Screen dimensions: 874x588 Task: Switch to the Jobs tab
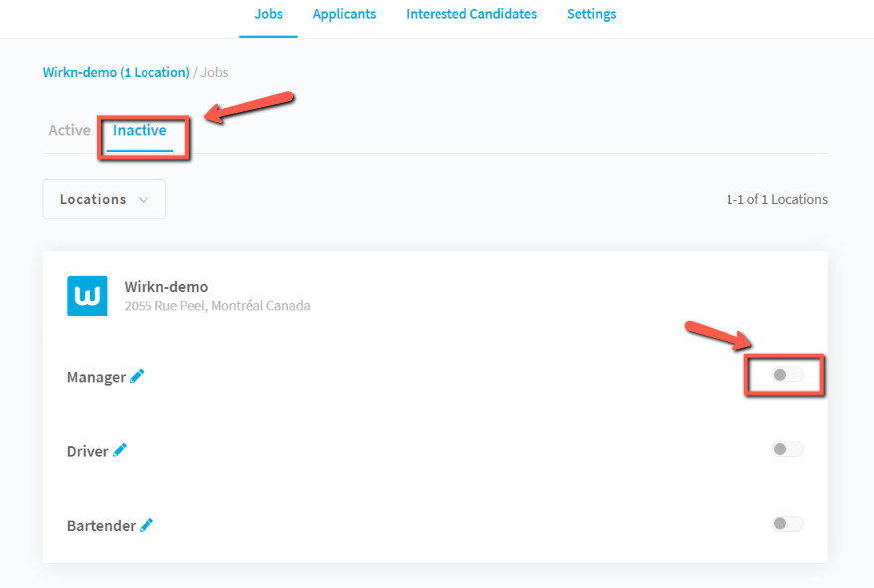(x=269, y=14)
